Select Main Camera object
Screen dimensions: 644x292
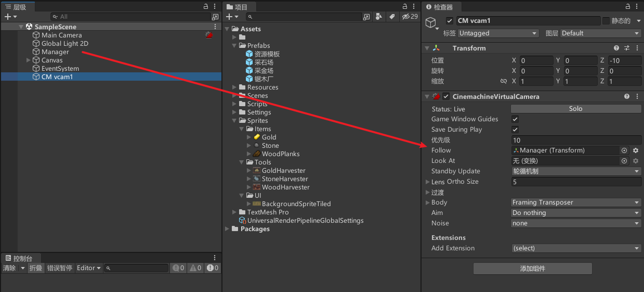pos(61,35)
